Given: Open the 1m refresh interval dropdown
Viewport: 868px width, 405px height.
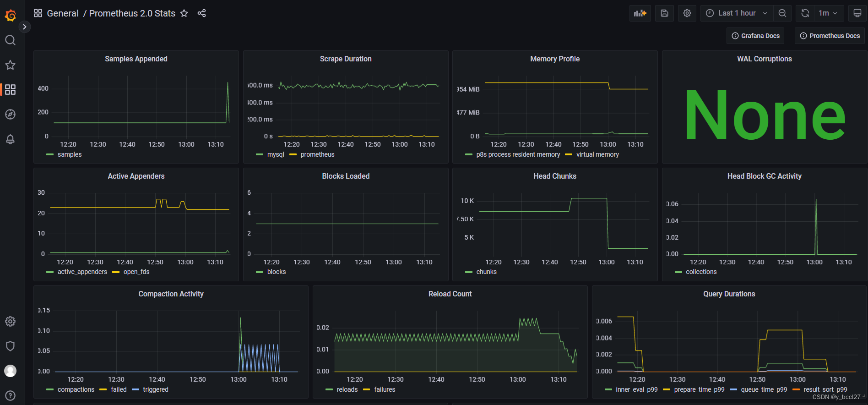Looking at the screenshot, I should click(x=828, y=13).
